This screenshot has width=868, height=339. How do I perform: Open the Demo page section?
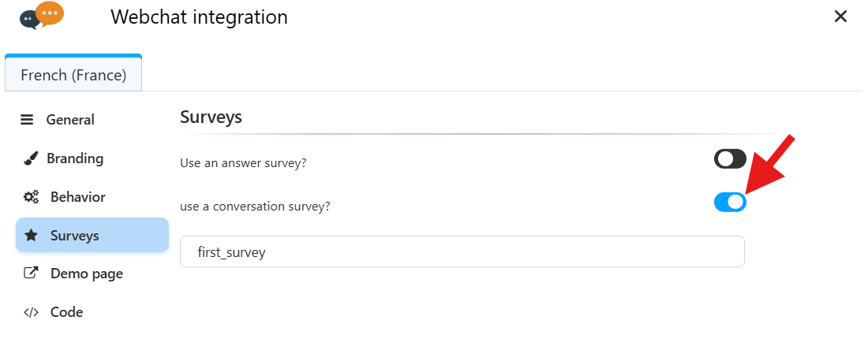[x=87, y=274]
